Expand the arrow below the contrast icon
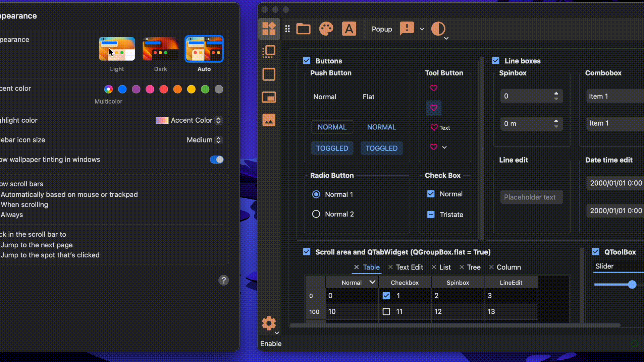The image size is (644, 362). point(446,38)
